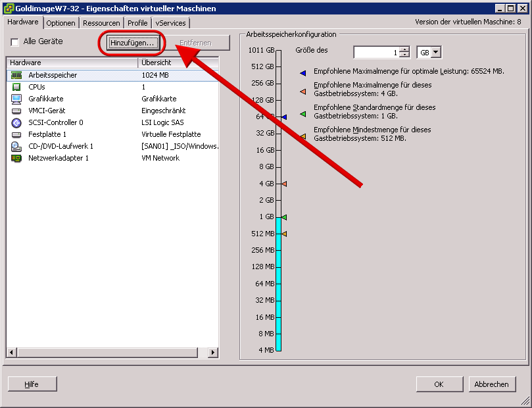Click the VMCI-Gerät device icon

coord(16,111)
